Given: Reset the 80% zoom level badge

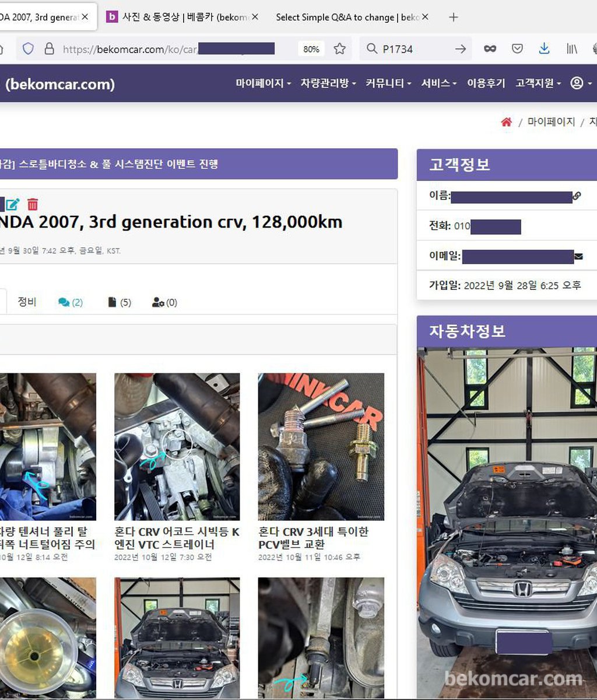Looking at the screenshot, I should tap(311, 49).
